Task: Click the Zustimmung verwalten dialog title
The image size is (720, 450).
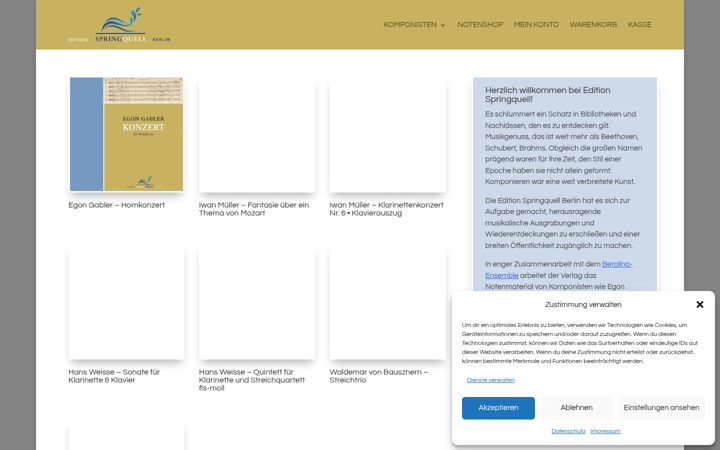Action: coord(583,304)
